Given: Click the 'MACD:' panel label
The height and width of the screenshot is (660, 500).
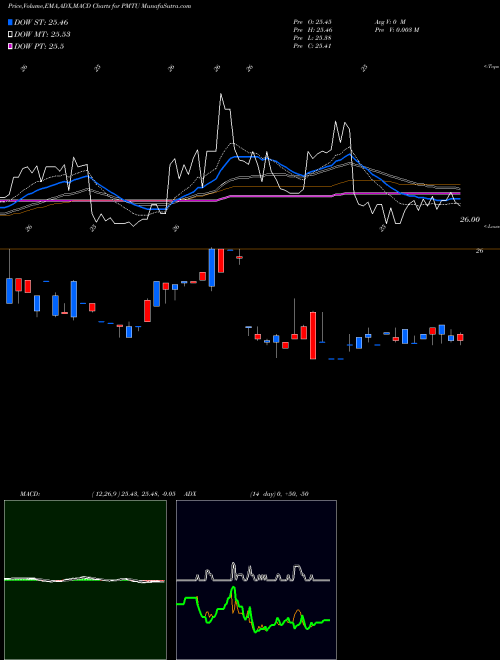Looking at the screenshot, I should tap(29, 494).
